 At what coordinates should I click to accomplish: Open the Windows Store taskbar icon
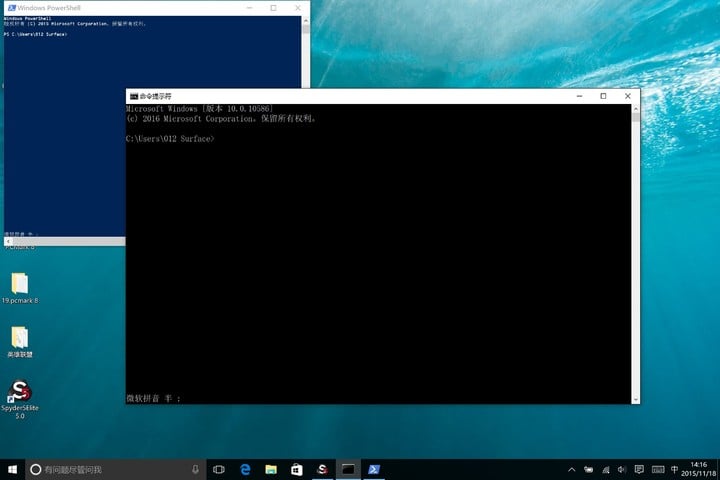297,469
